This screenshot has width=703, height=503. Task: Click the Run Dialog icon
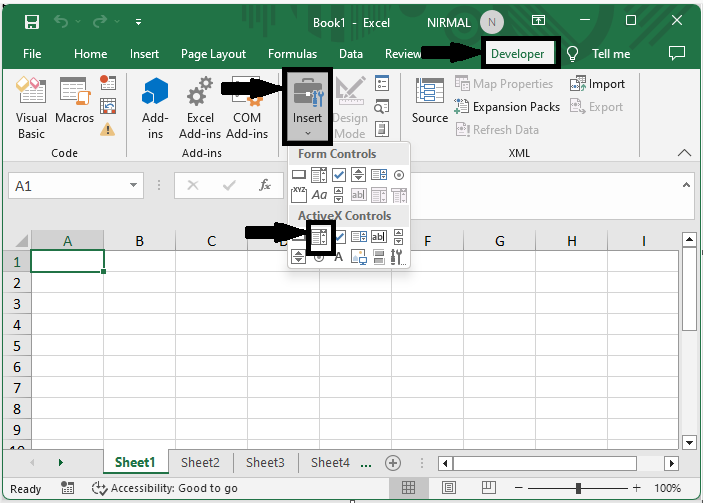(x=382, y=130)
